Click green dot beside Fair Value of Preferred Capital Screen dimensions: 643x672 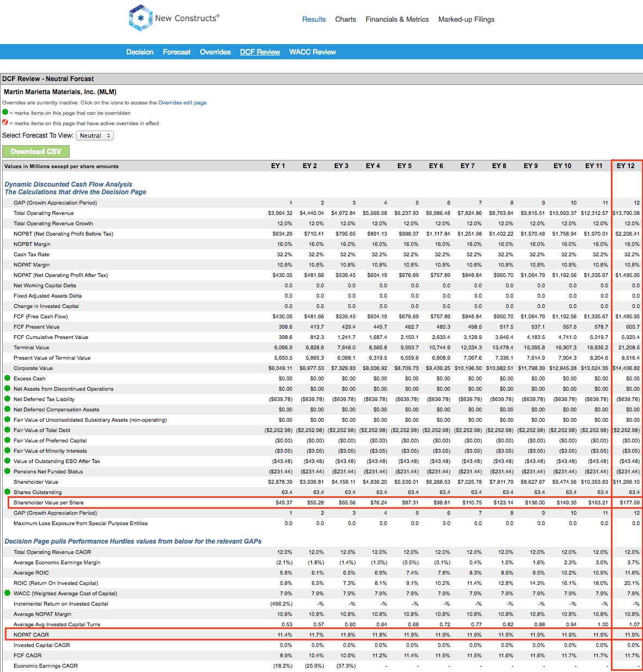[x=8, y=440]
